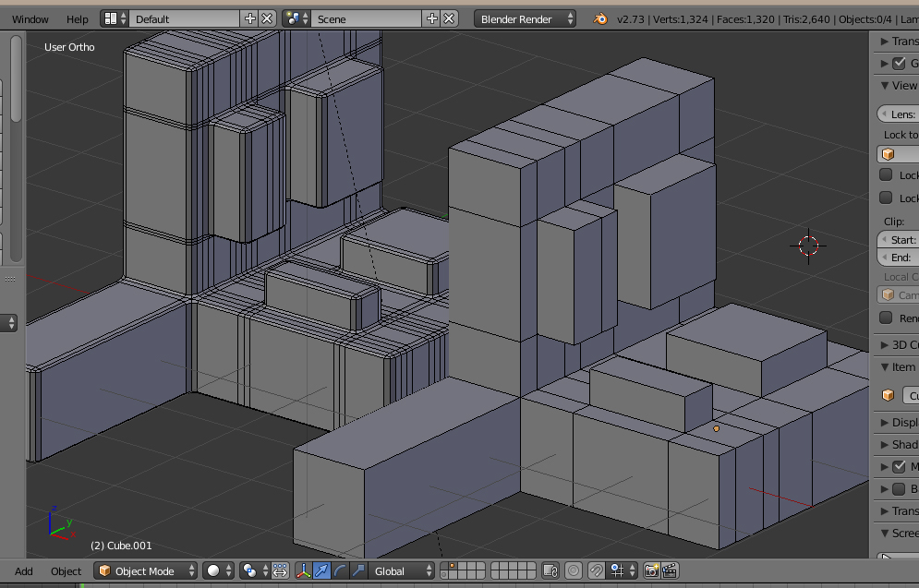Toggle lock camera and layers to scene
Screen dimensions: 919x588
tap(550, 571)
